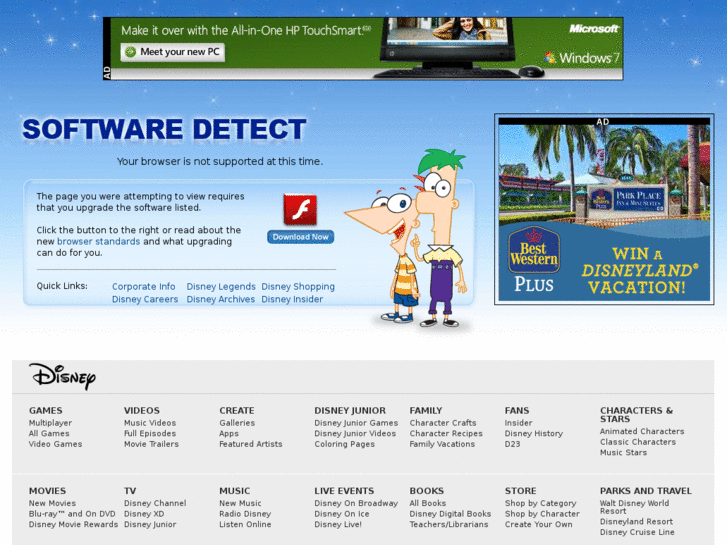Go to Character Recipes link
Viewport: 727px width, 545px height.
(446, 434)
